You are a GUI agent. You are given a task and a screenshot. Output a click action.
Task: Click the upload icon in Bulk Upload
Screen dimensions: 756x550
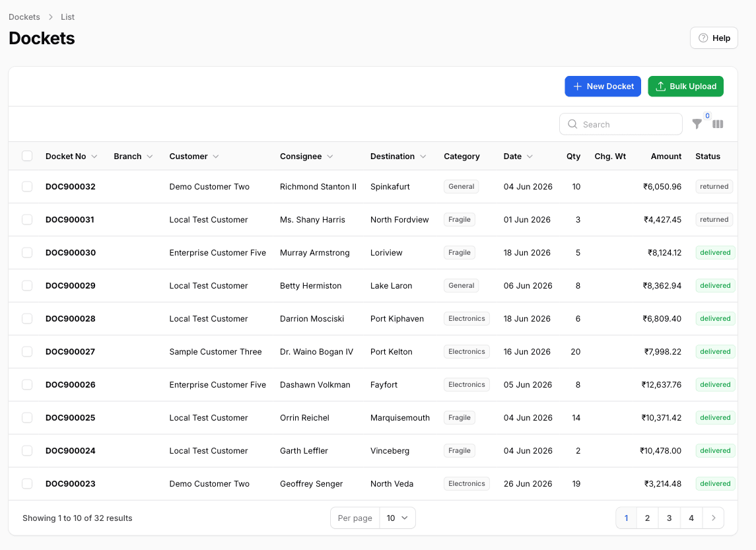pos(660,86)
